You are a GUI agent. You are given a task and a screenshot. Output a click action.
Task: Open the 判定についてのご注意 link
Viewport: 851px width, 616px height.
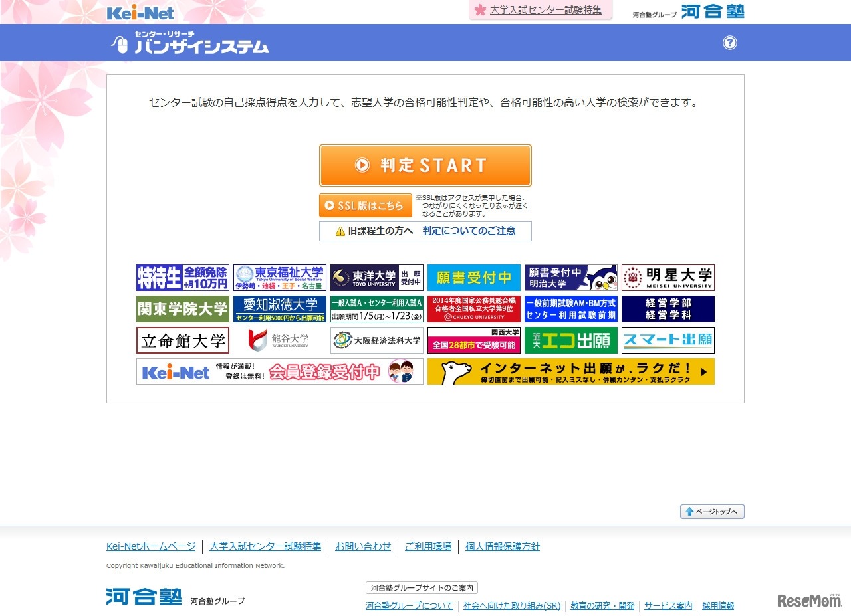pos(467,231)
